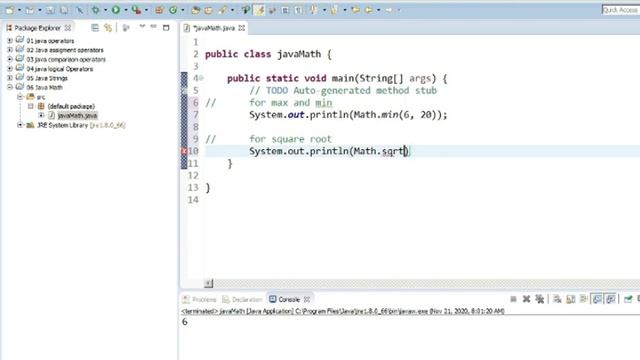Select the (default package) tree item
The height and width of the screenshot is (360, 640).
point(71,106)
